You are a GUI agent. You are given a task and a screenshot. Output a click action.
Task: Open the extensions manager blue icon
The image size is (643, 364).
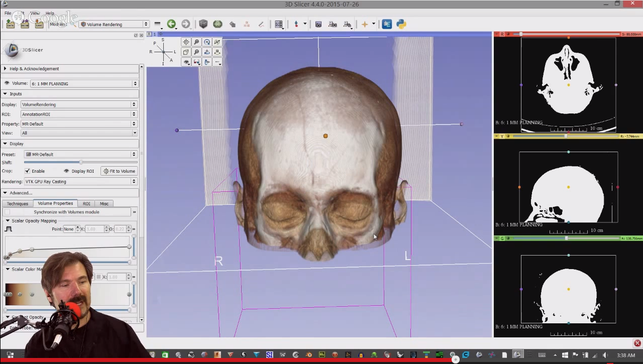(387, 24)
